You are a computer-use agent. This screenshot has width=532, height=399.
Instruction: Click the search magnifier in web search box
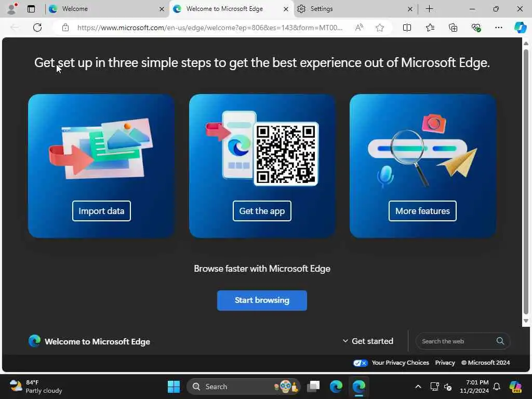coord(500,341)
